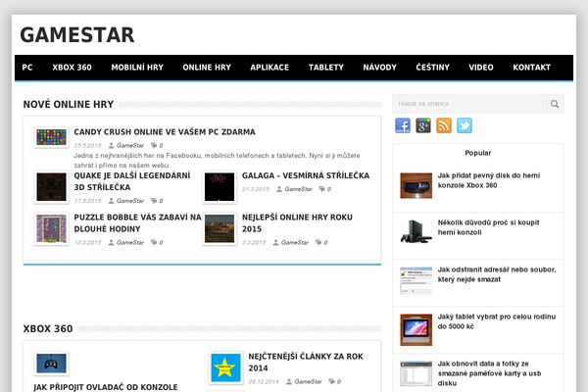The height and width of the screenshot is (392, 588).
Task: Select the Popular tab in sidebar
Action: click(478, 153)
